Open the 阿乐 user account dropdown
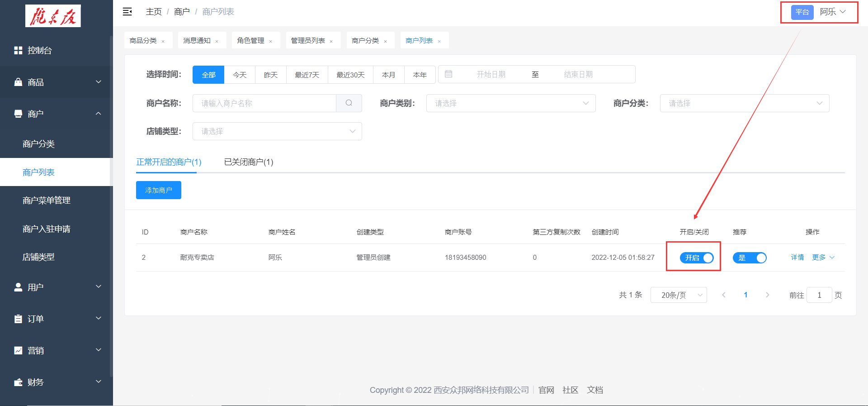The width and height of the screenshot is (868, 406). tap(833, 12)
